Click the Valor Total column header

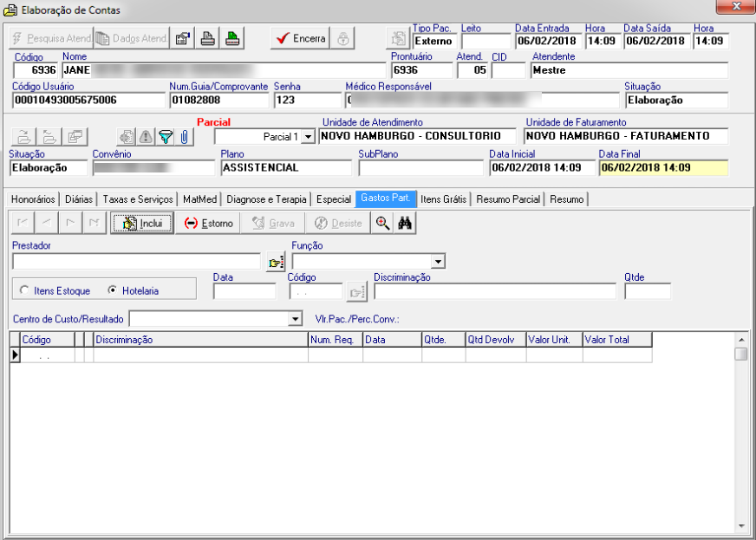point(617,340)
